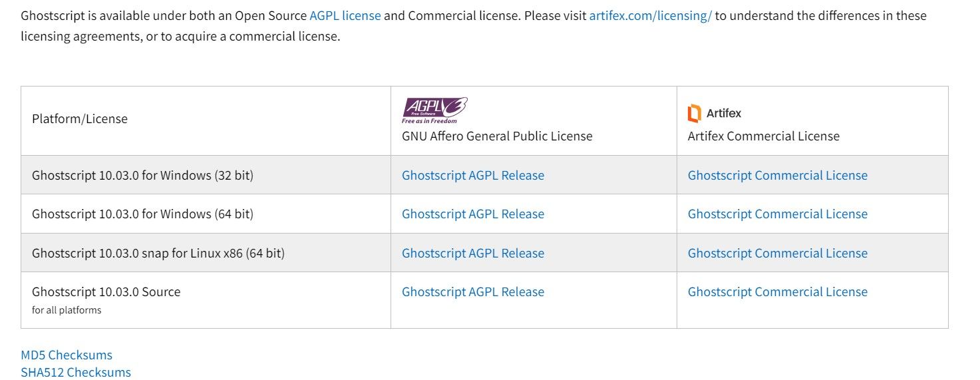Open Source row Ghostscript Commercial License

[777, 292]
